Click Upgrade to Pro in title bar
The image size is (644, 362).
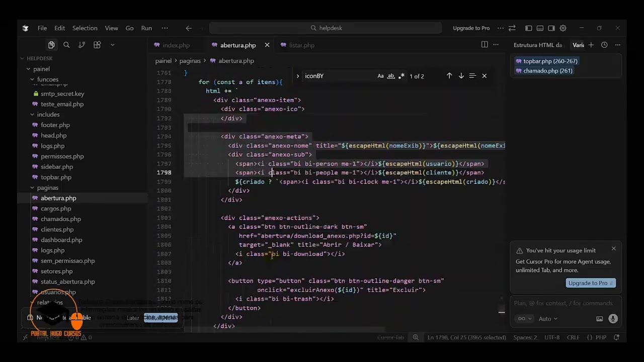click(471, 28)
